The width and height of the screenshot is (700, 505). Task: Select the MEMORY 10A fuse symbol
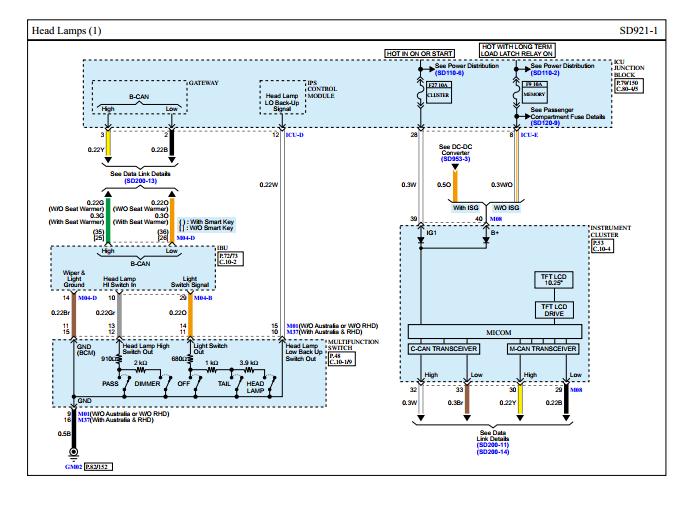coord(516,92)
